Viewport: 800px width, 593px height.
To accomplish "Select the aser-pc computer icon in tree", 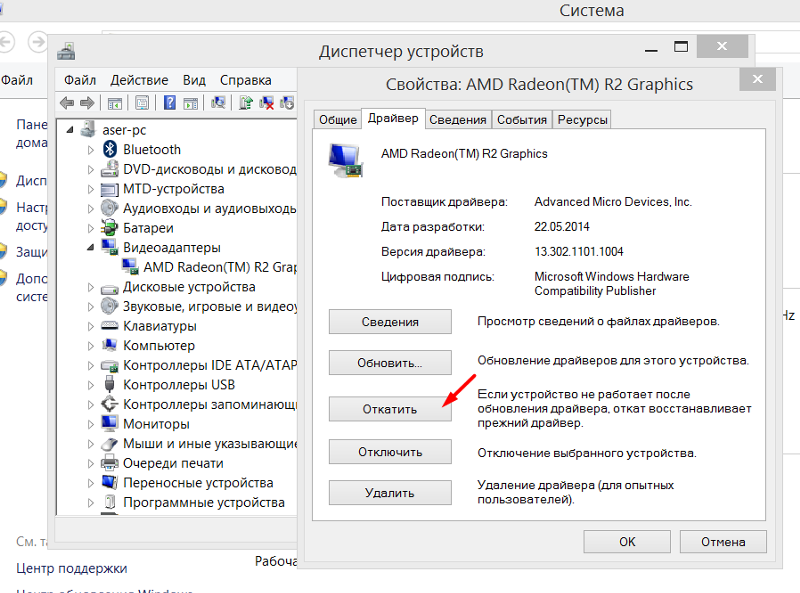I will pyautogui.click(x=88, y=130).
